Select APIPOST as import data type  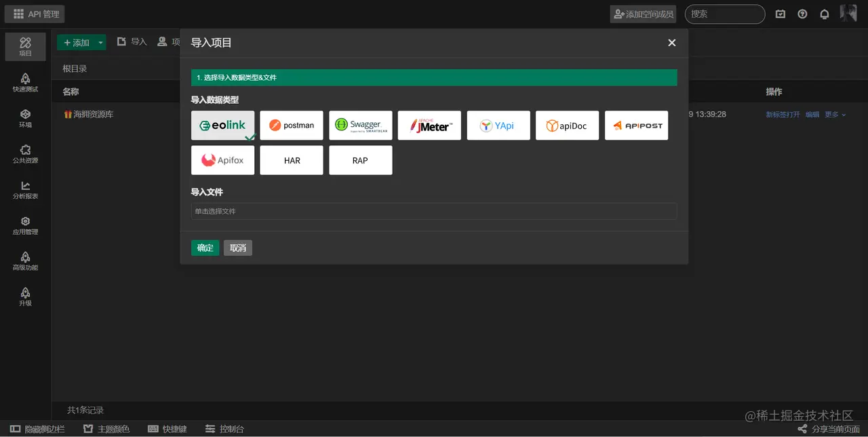tap(637, 126)
